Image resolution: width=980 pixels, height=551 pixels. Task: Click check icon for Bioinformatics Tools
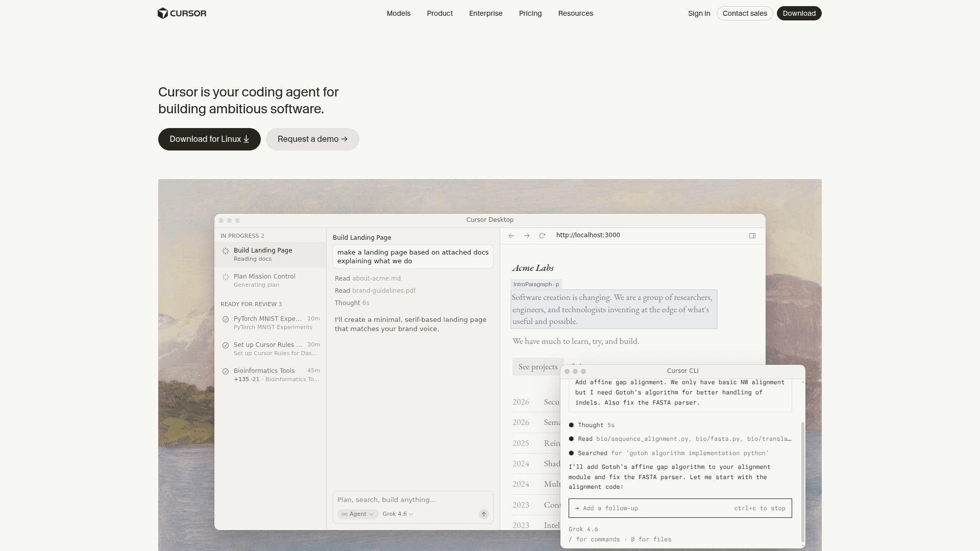point(226,371)
